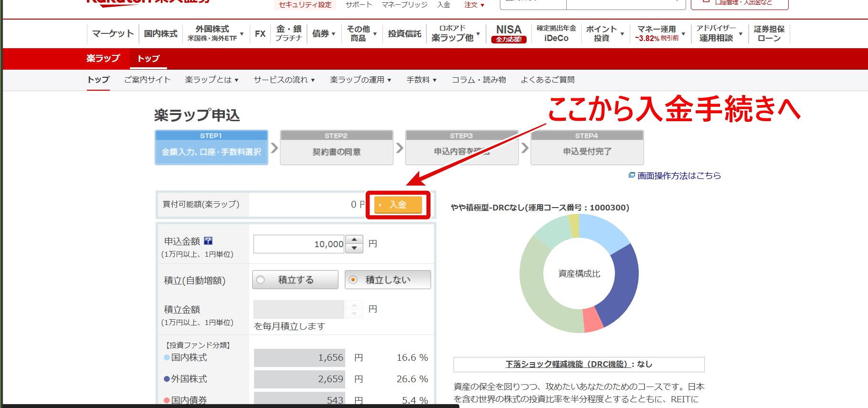Click the 26.6 % percentage value
Screen dimensions: 868x408
click(x=412, y=379)
